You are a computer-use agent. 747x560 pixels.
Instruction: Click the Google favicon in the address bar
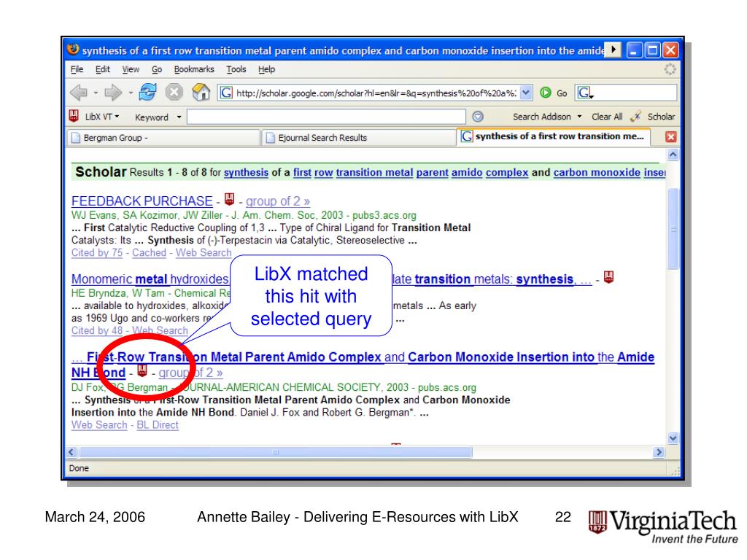[x=226, y=93]
